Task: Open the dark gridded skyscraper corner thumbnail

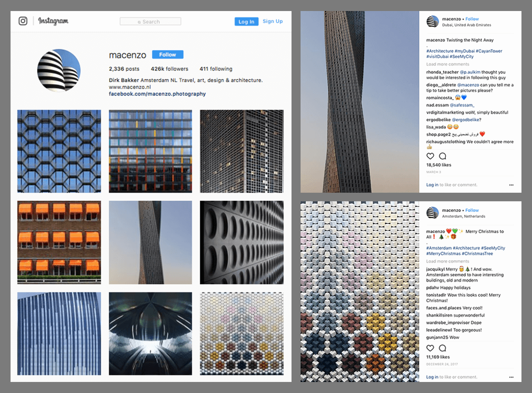Action: (x=241, y=151)
